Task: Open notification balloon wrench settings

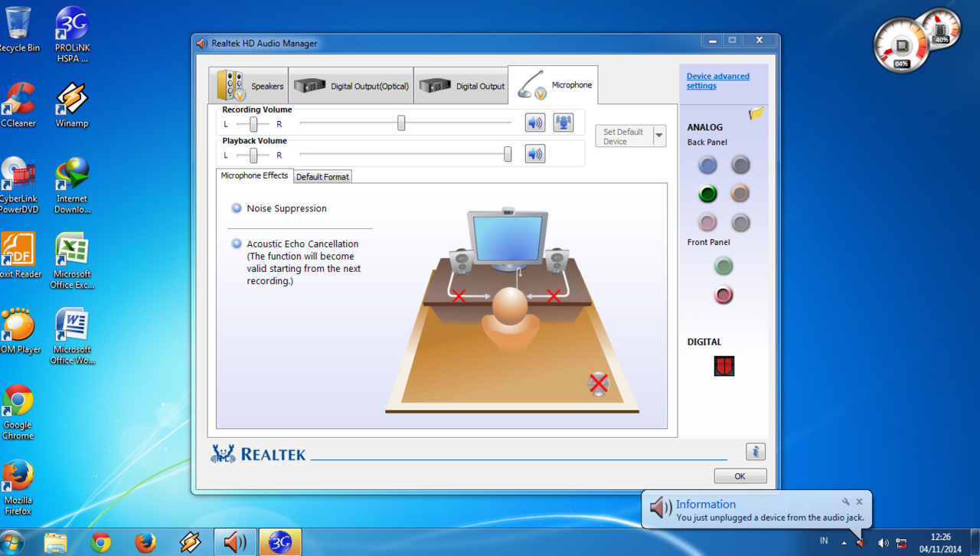Action: coord(845,502)
